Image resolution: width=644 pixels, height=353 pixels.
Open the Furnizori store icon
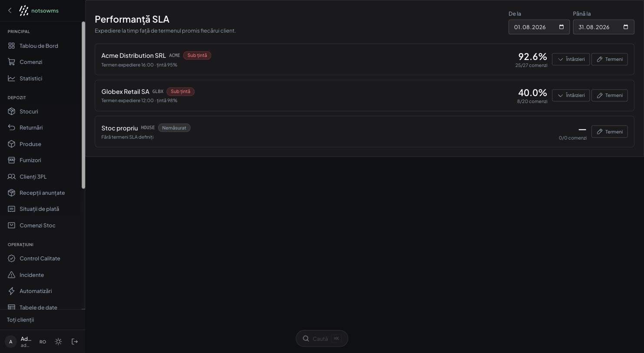point(12,160)
